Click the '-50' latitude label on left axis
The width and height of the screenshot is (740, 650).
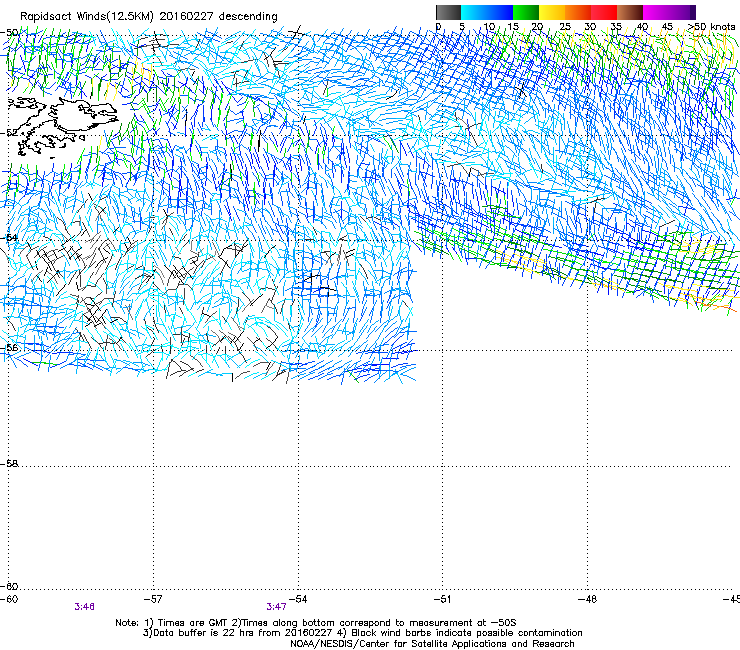tap(9, 33)
